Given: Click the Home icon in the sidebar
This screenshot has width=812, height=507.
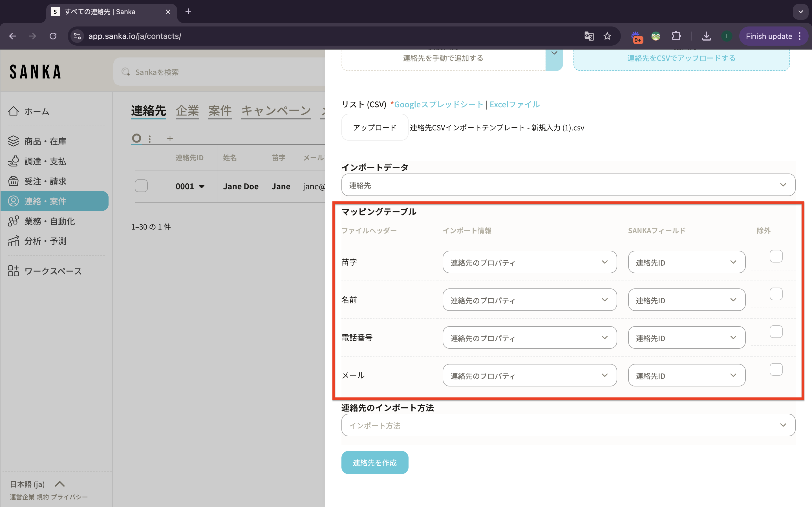Looking at the screenshot, I should pos(14,111).
